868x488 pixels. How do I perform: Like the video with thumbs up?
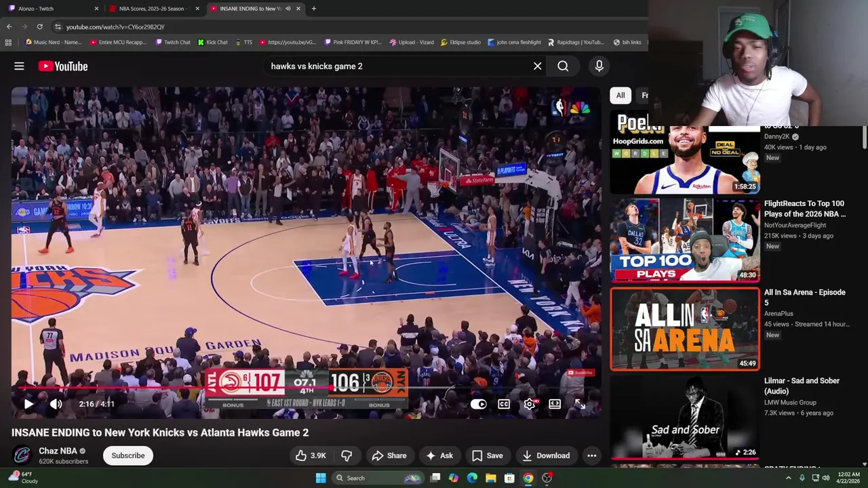[311, 455]
